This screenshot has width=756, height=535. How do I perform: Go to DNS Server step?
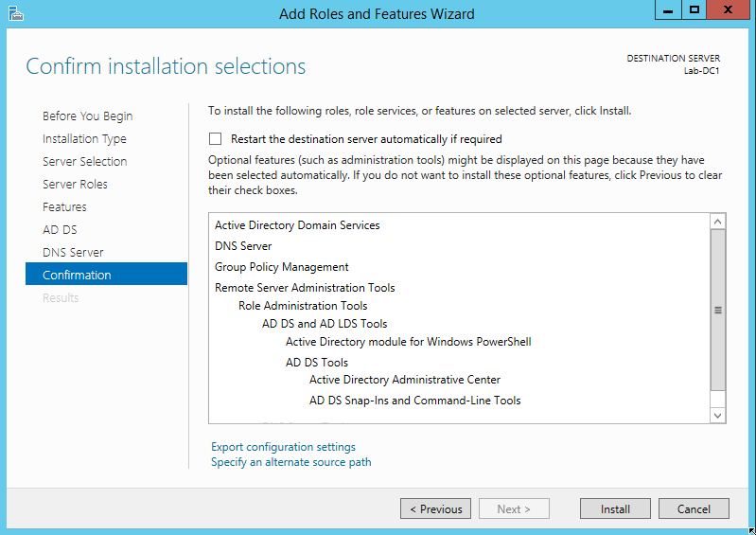73,253
